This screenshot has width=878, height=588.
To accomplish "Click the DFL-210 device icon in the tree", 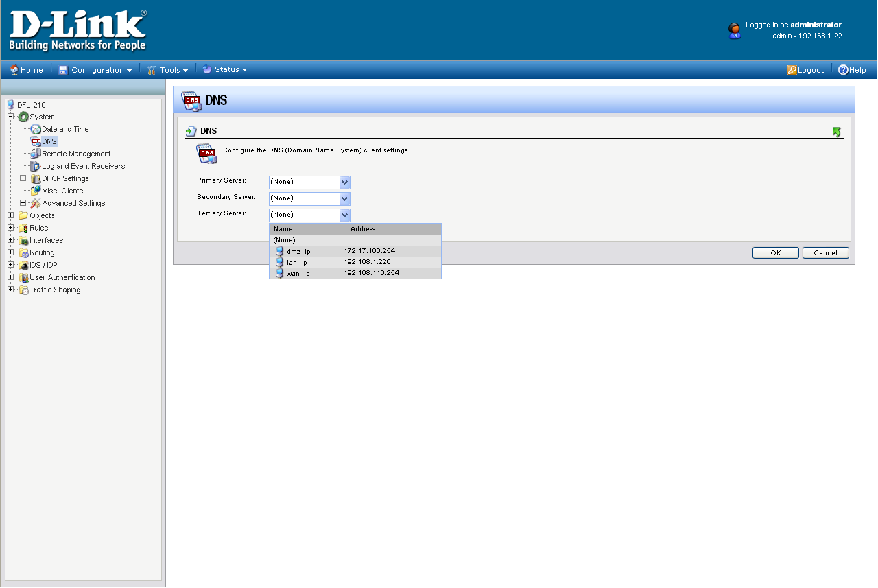I will coord(10,104).
